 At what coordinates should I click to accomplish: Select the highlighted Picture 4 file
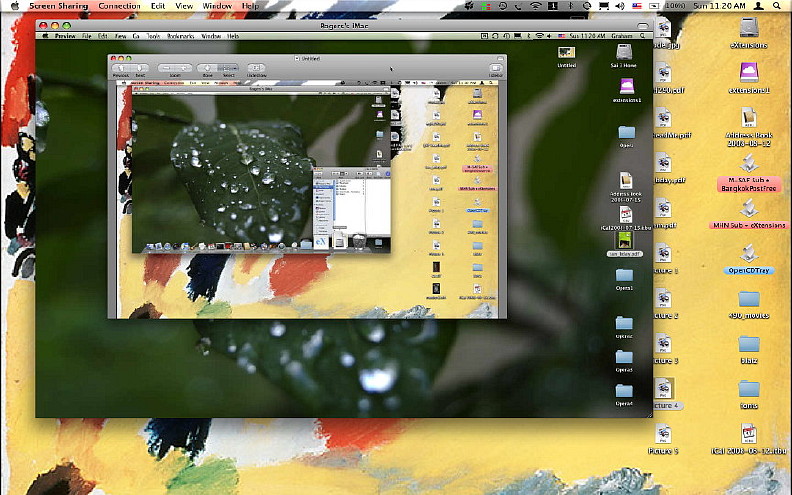pyautogui.click(x=663, y=389)
